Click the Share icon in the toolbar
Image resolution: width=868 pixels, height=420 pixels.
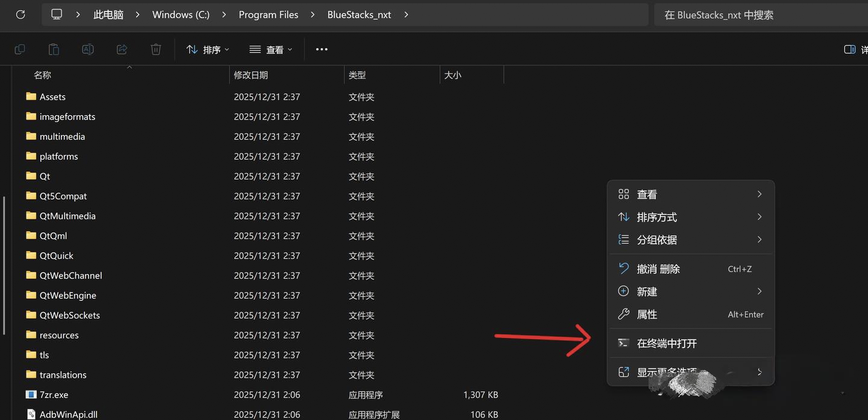tap(122, 49)
